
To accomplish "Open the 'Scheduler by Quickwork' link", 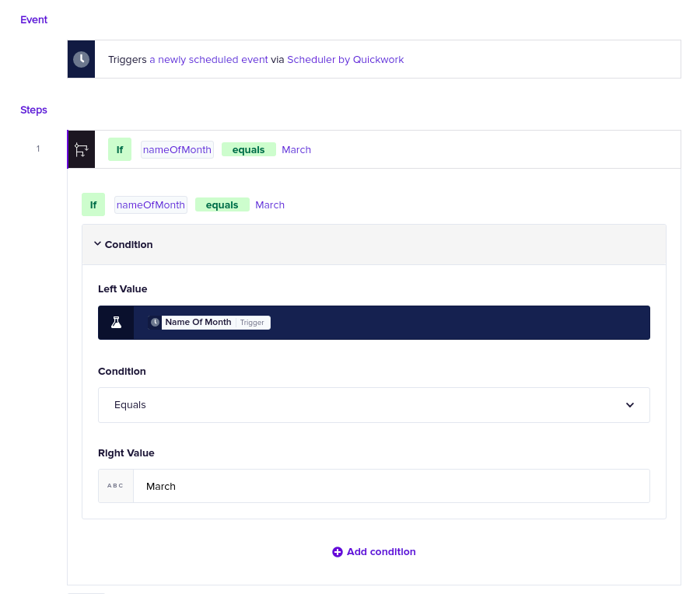I will [345, 59].
